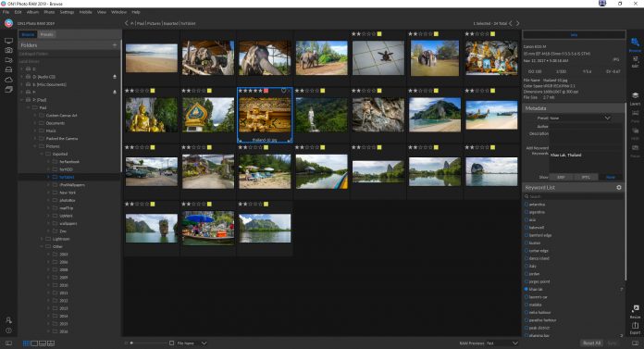Screen dimensions: 644x349
Task: Toggle the right panel visibility icon
Action: tap(635, 343)
